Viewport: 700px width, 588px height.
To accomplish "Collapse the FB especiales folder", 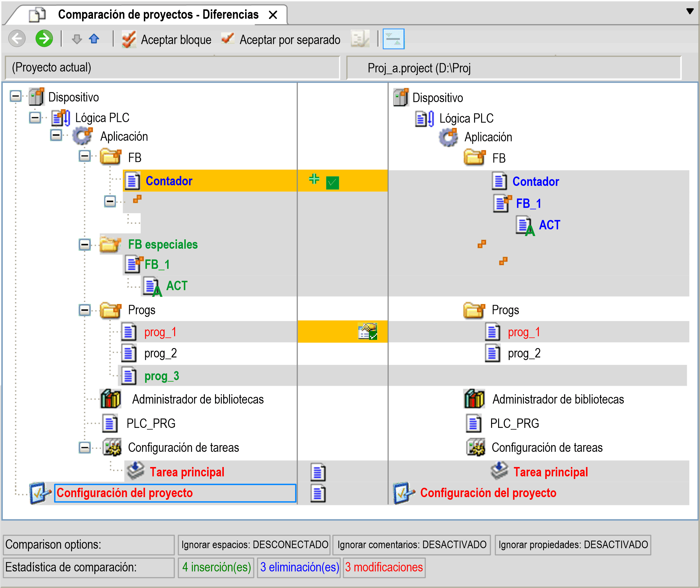I will (85, 245).
